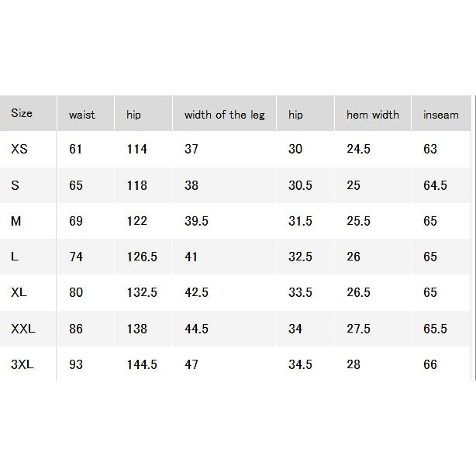The image size is (476, 476).
Task: Select the hip value 126.5 cell
Action: click(x=143, y=257)
